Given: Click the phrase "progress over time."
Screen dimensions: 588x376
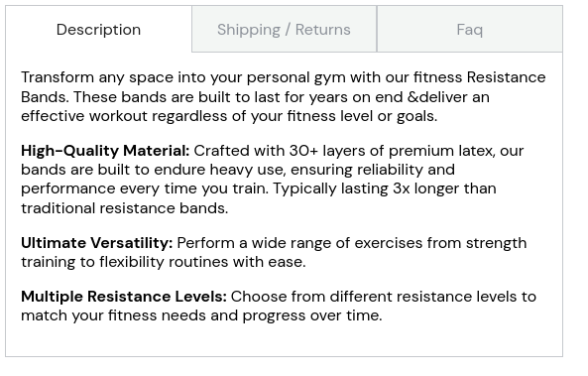Looking at the screenshot, I should [312, 315].
